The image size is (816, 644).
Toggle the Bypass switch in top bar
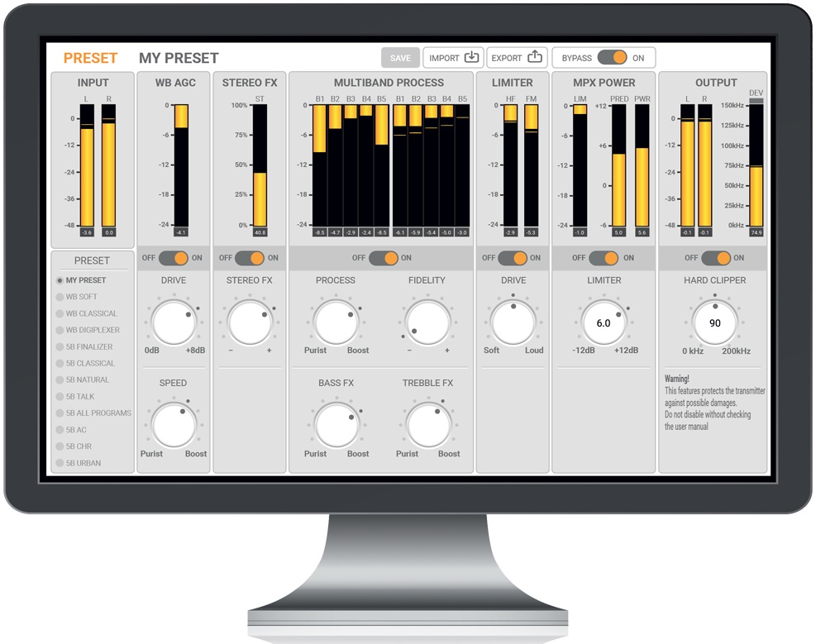point(613,58)
